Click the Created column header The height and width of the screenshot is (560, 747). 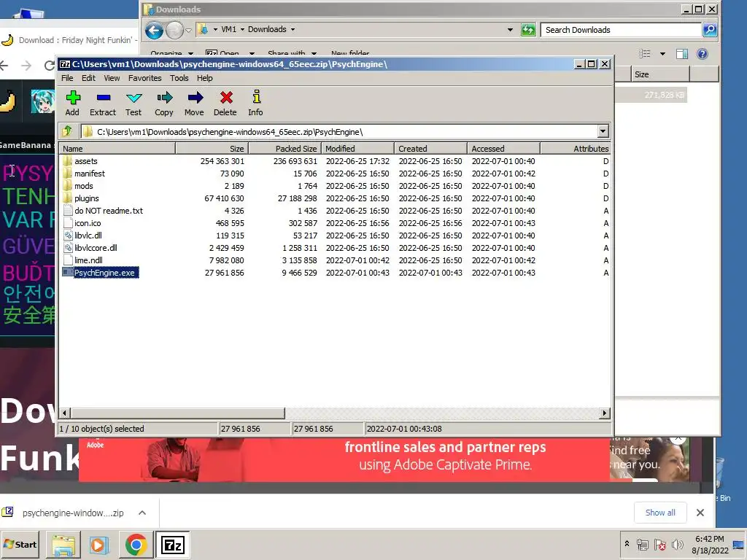(x=430, y=149)
